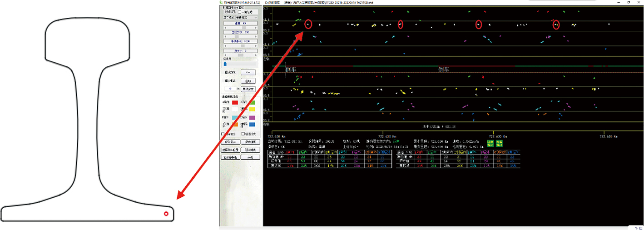
Task: Toggle checkbox at top of control panel
Action: point(240,12)
